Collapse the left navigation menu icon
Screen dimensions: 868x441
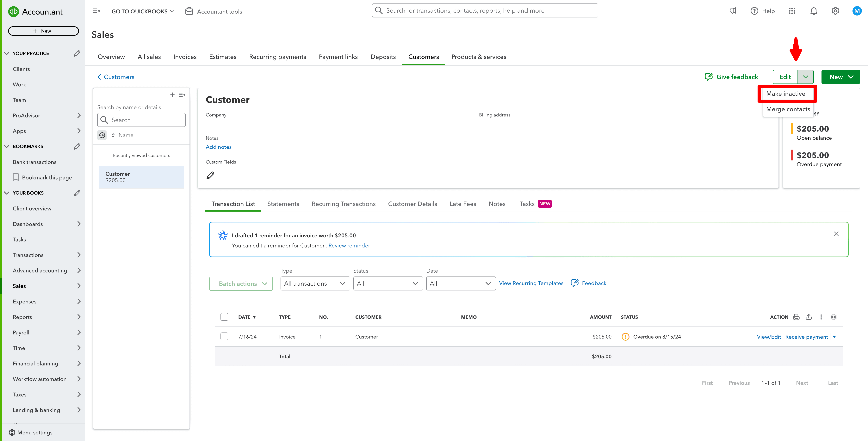pyautogui.click(x=96, y=11)
